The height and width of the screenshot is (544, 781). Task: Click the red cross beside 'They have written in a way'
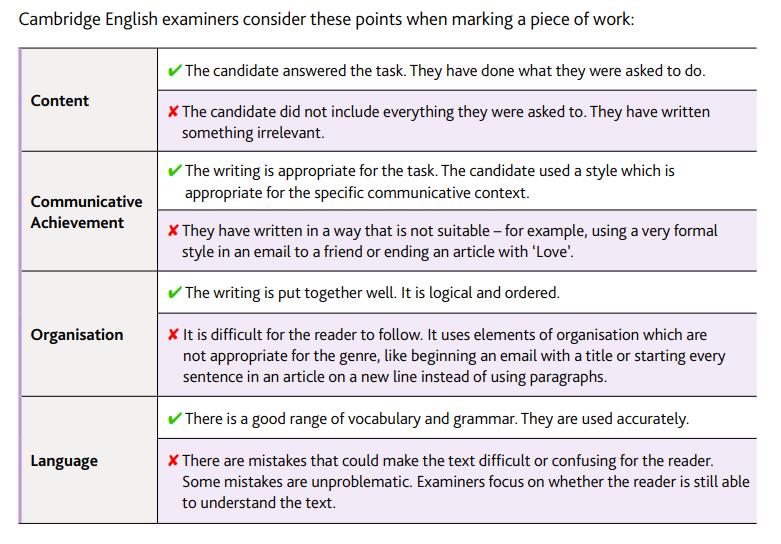173,230
